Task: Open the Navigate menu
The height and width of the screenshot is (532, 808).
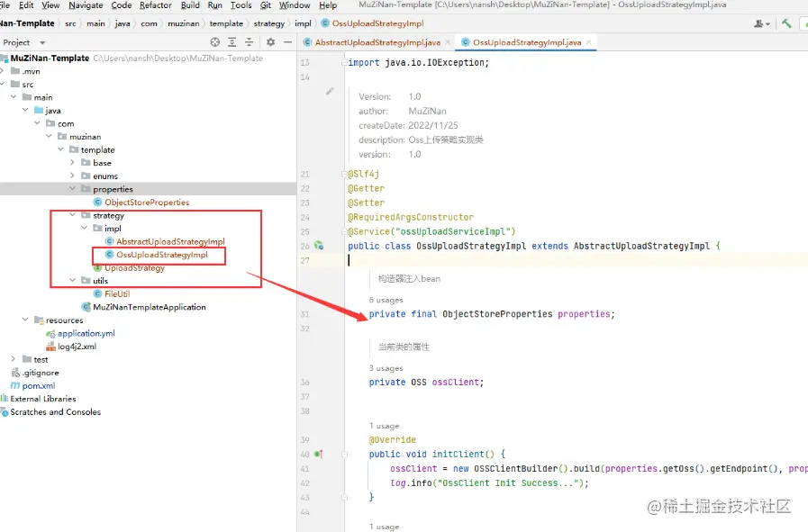Action: pos(86,5)
